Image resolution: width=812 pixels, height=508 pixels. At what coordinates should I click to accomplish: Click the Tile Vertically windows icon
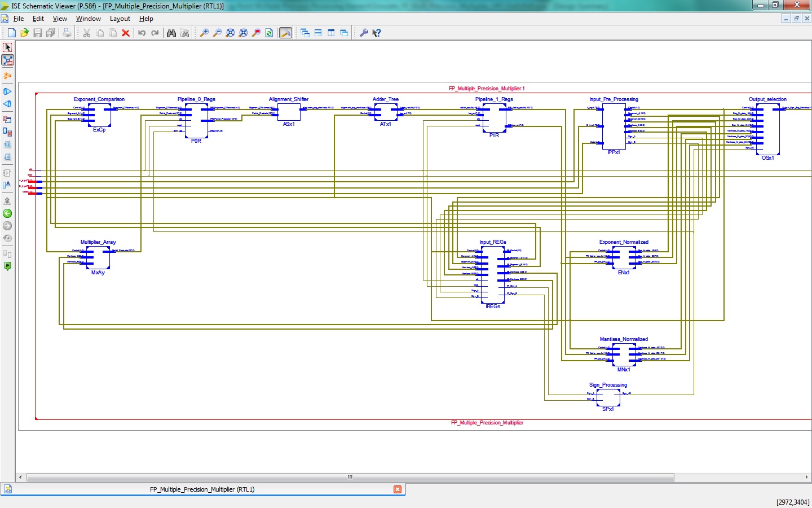331,33
